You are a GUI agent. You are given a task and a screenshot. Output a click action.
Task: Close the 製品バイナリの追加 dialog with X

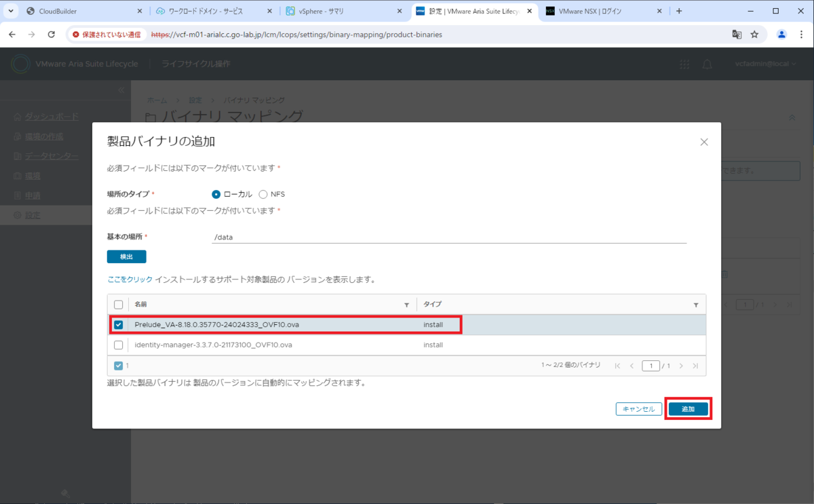704,142
